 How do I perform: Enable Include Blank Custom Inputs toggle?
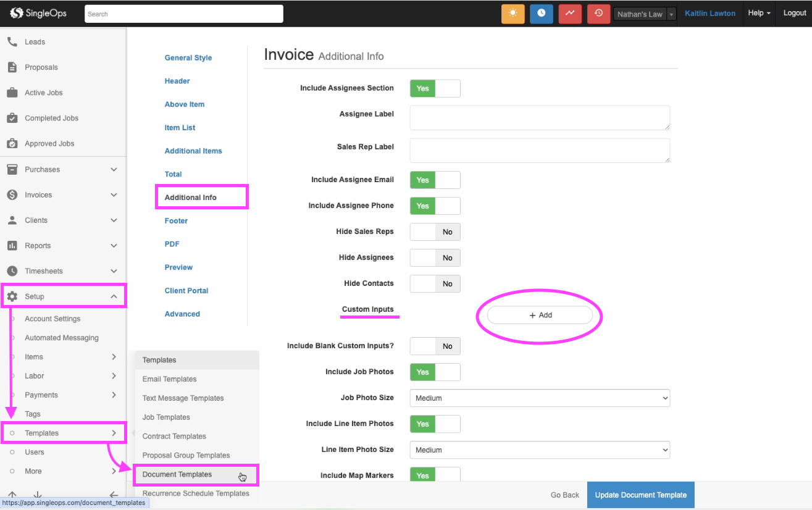435,346
